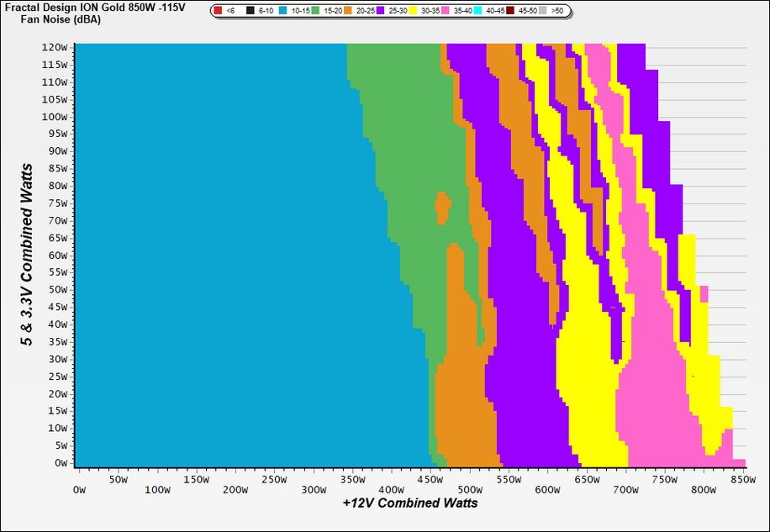Click the 95W y-axis label
The height and width of the screenshot is (532, 770).
[x=57, y=134]
